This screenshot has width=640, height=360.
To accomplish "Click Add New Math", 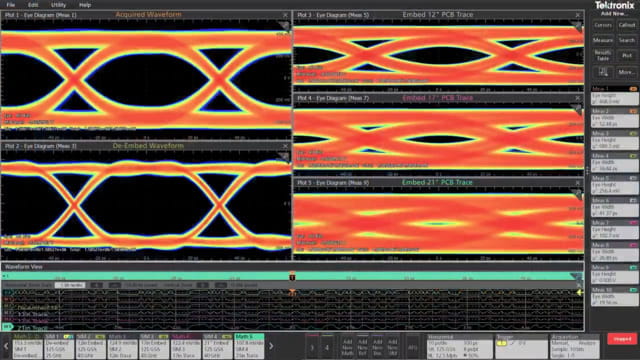I will [347, 347].
